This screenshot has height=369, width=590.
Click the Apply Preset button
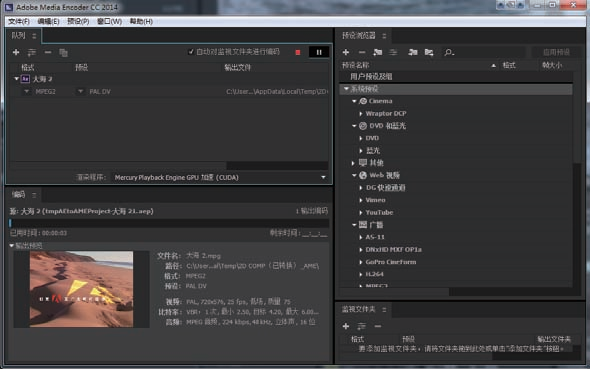pyautogui.click(x=556, y=52)
